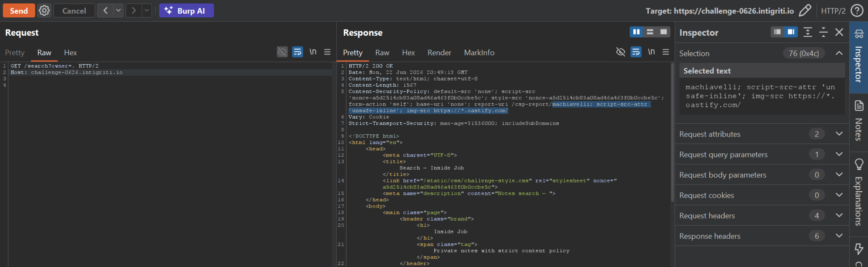Click the 76 (0x4c) selection length badge
This screenshot has height=267, width=868.
coord(803,53)
